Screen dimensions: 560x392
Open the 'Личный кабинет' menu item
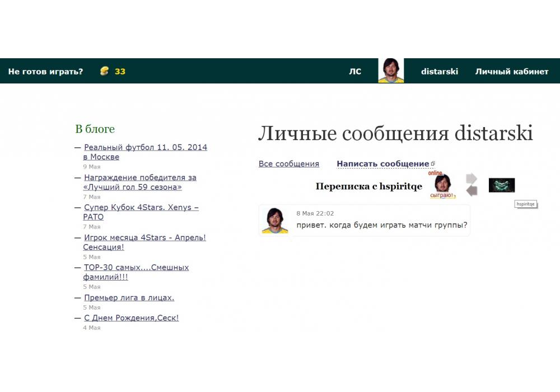512,71
